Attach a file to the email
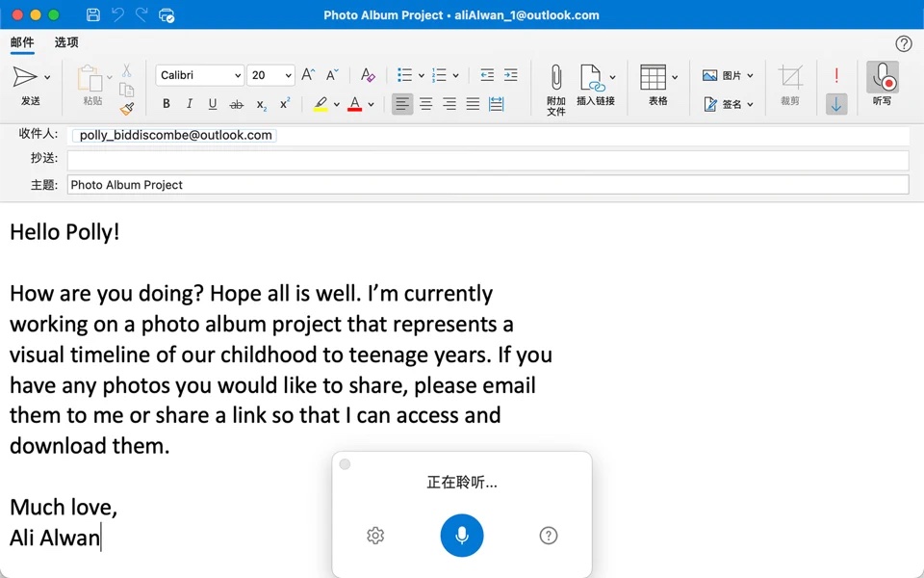The height and width of the screenshot is (578, 924). click(x=554, y=87)
